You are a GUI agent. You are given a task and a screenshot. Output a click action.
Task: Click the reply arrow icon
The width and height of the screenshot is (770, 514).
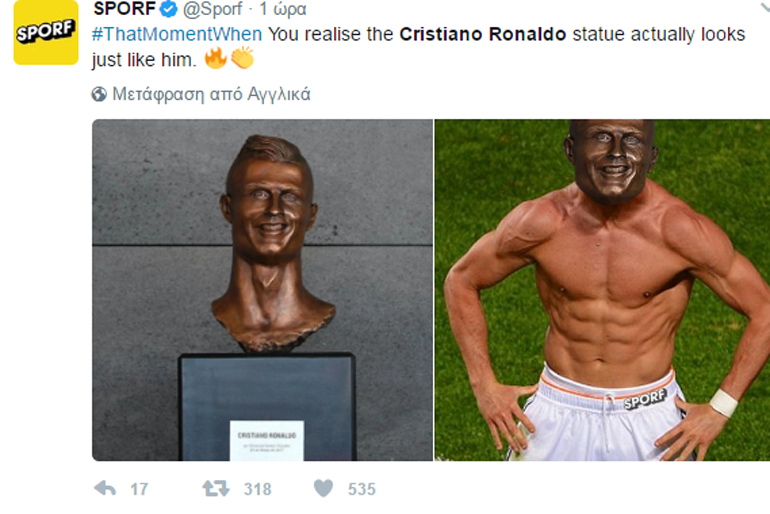click(105, 488)
